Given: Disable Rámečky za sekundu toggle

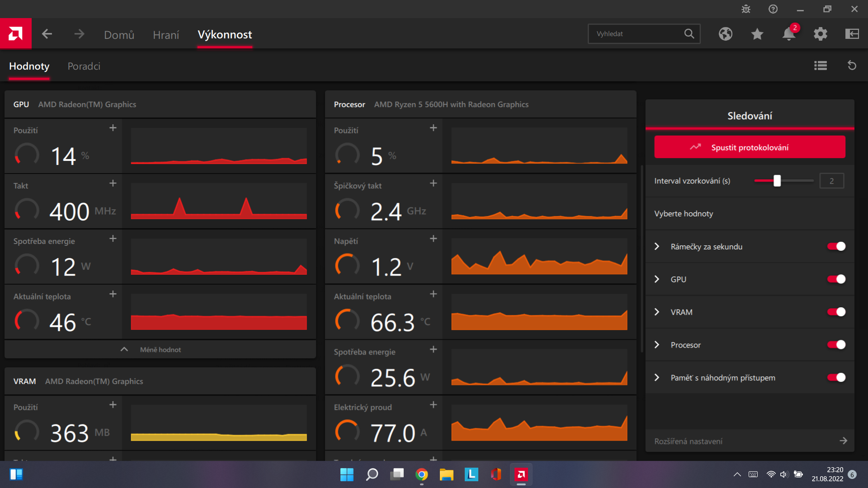Looking at the screenshot, I should click(836, 247).
